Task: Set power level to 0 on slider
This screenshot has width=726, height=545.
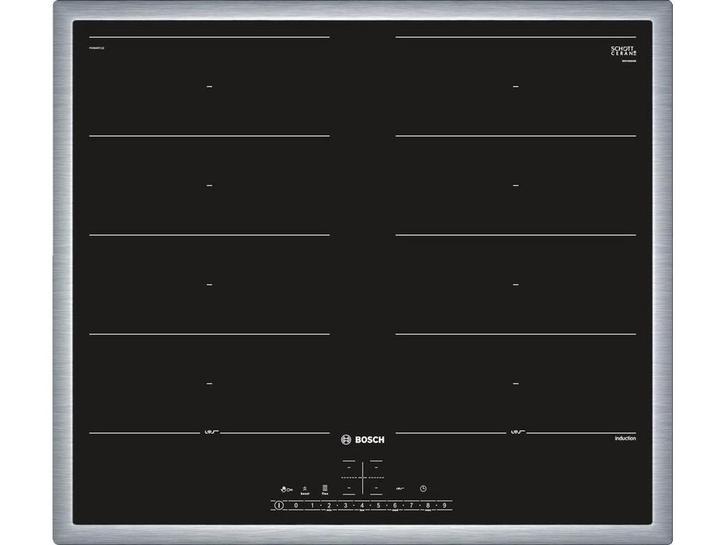Action: click(x=296, y=506)
